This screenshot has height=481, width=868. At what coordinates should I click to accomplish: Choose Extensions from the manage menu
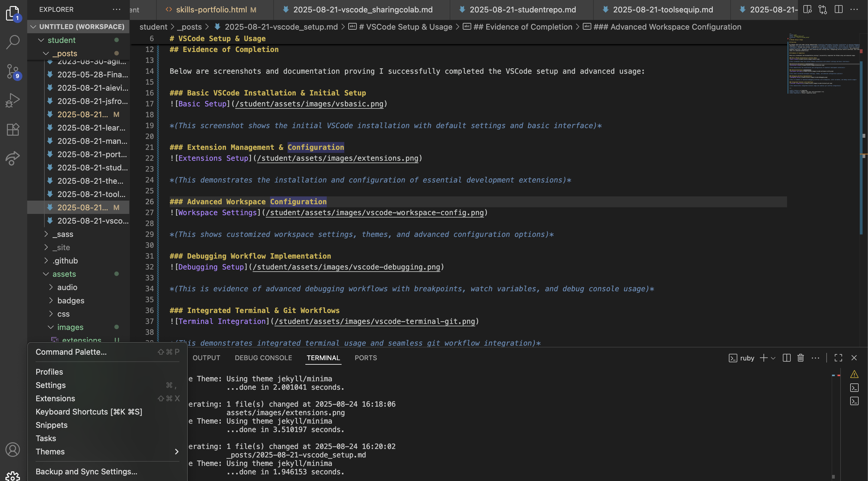[x=108, y=399]
